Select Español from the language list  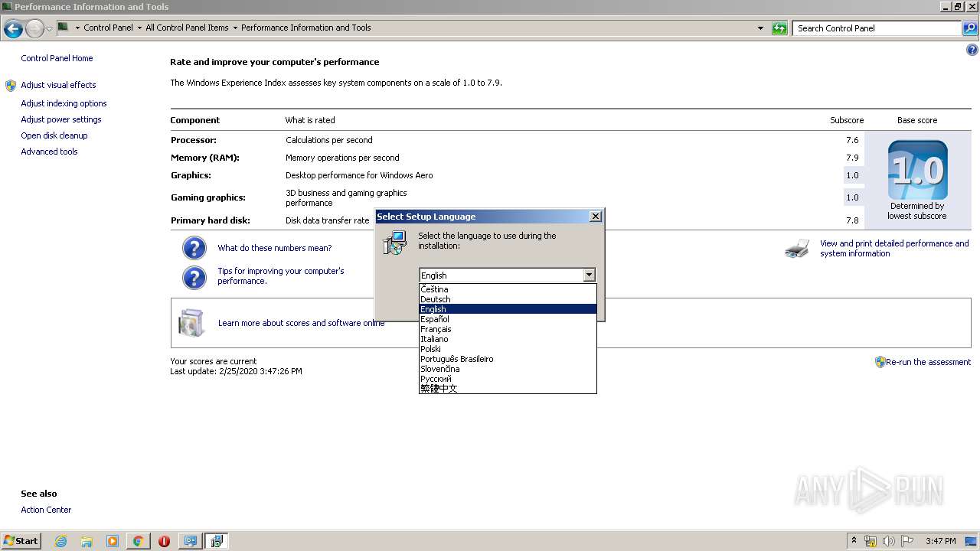click(x=508, y=319)
